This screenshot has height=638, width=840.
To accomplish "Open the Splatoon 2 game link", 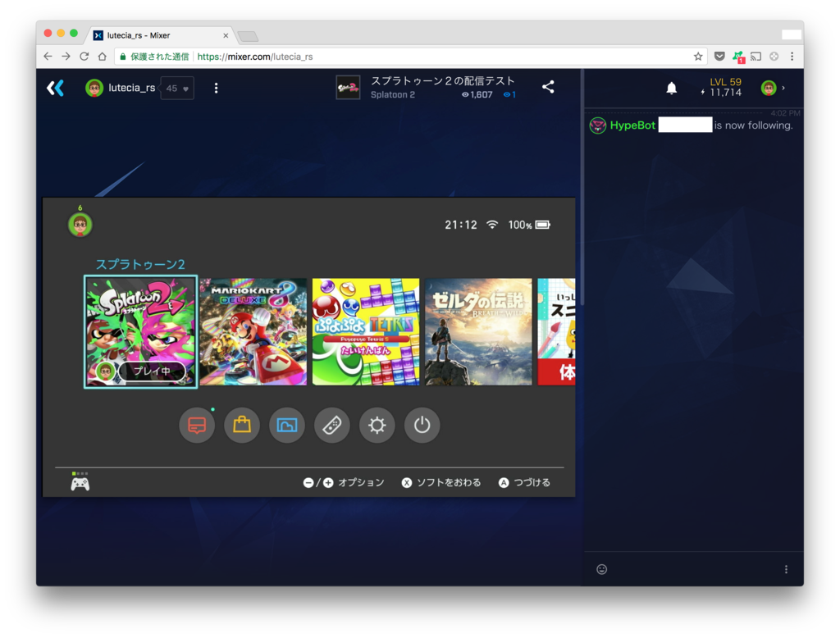I will coord(393,95).
